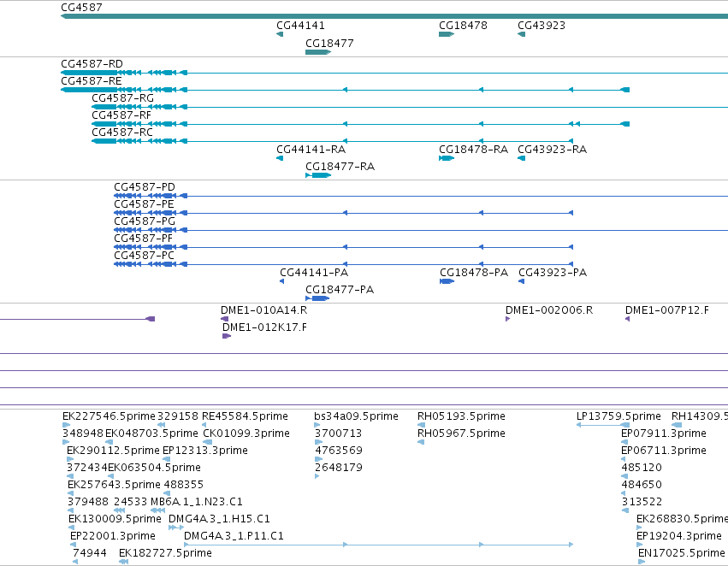Select the EP12313.3prime EST label
Viewport: 728px width, 566px height.
[x=205, y=451]
